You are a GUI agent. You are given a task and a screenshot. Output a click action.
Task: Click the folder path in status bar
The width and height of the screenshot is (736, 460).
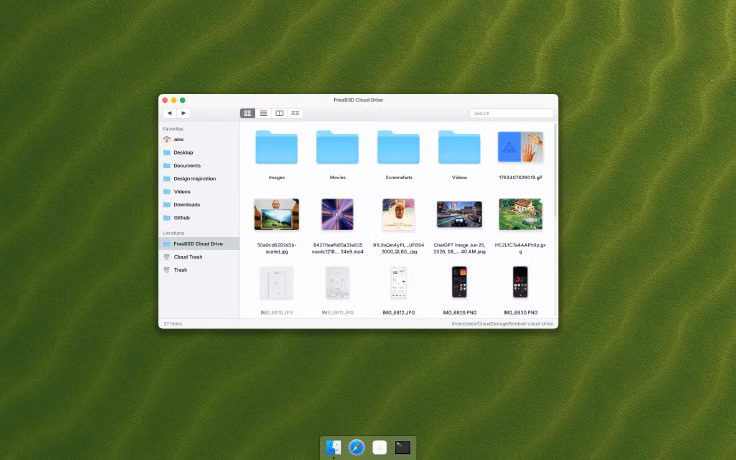(x=502, y=324)
